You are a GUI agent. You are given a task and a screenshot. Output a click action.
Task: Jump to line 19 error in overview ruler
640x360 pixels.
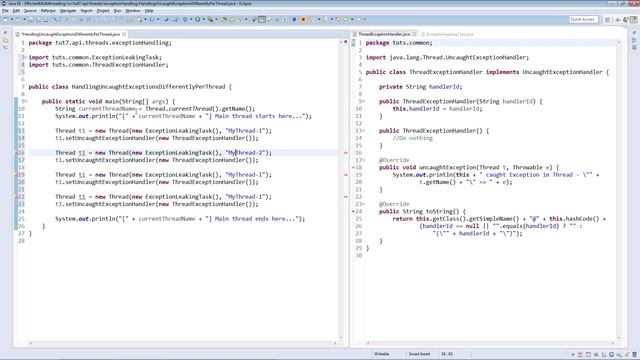pos(345,175)
